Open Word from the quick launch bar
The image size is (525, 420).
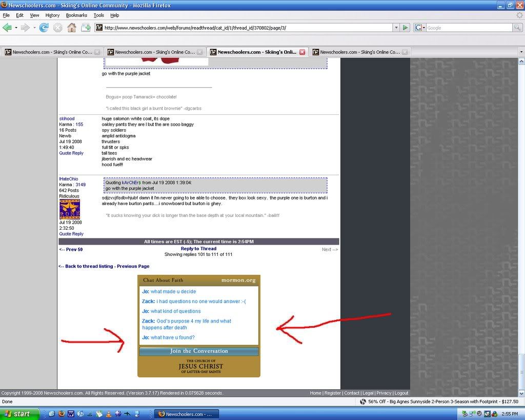pos(71,414)
